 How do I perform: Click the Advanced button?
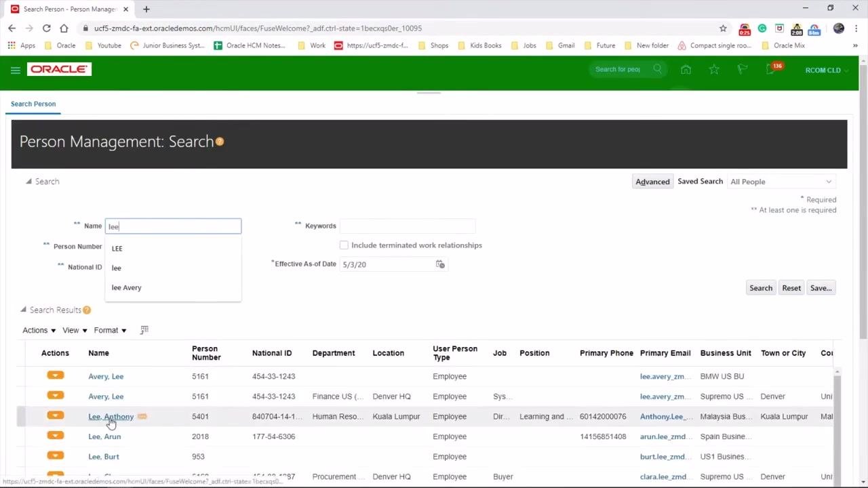652,182
